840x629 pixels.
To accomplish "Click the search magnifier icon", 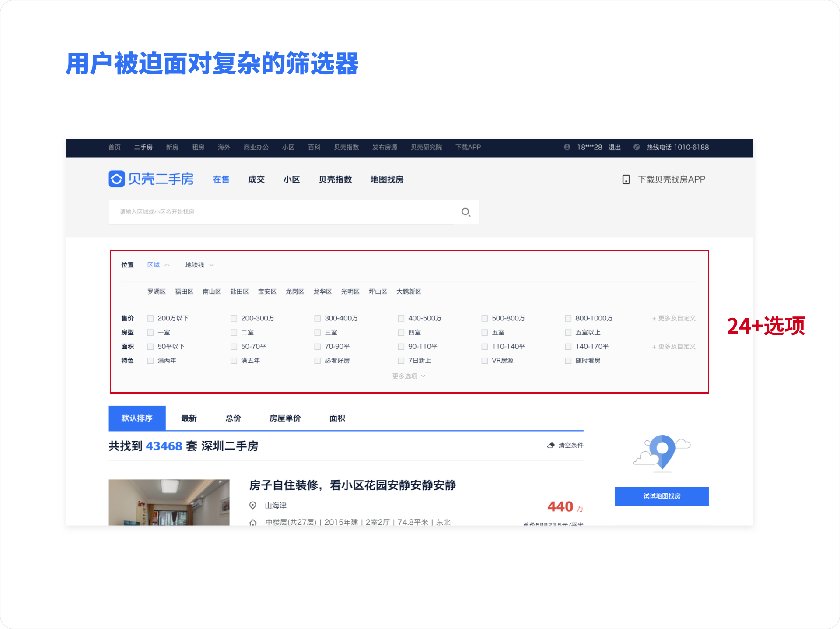I will (x=466, y=212).
